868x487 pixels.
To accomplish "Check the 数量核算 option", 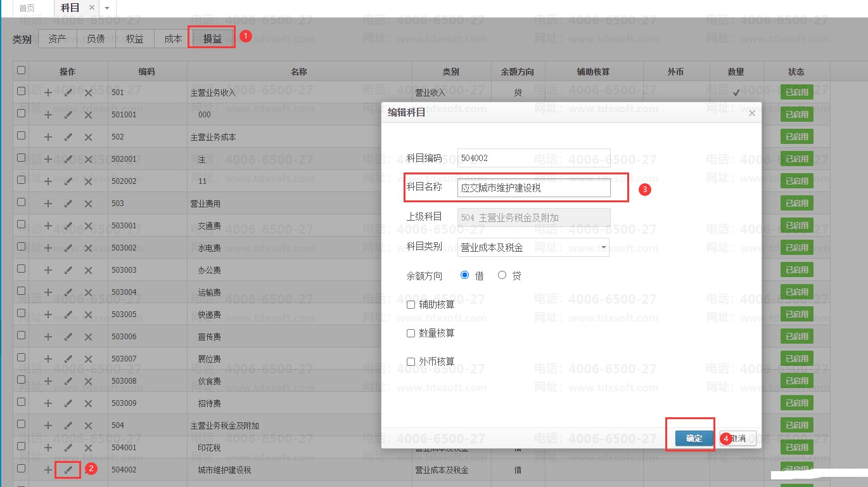I will [x=411, y=333].
